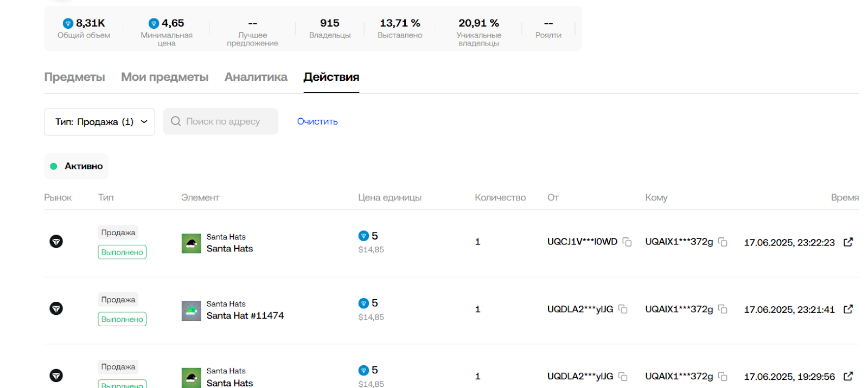The height and width of the screenshot is (388, 868).
Task: Copy recipient address in the 23:21:41 row
Action: [x=723, y=309]
